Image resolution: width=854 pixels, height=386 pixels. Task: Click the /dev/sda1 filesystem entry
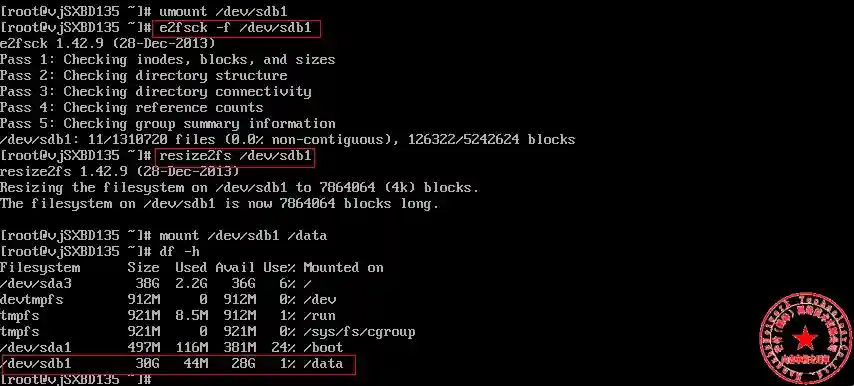point(36,347)
